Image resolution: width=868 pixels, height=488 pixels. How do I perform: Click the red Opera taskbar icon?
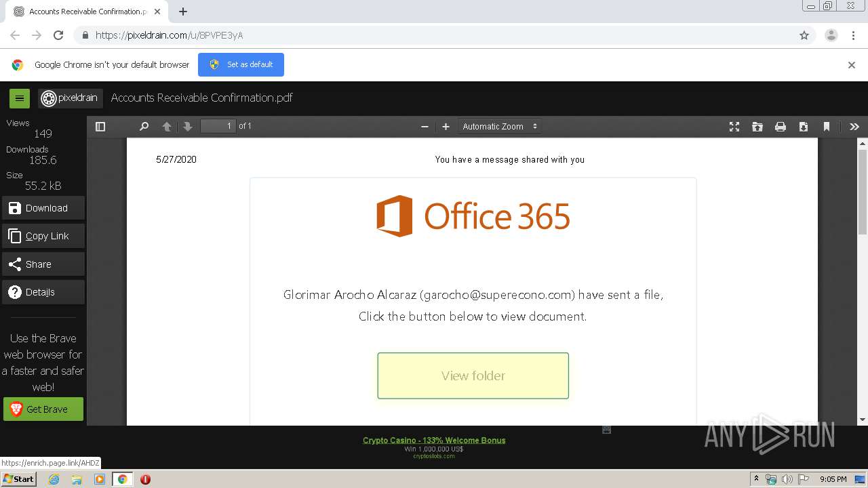coord(145,479)
